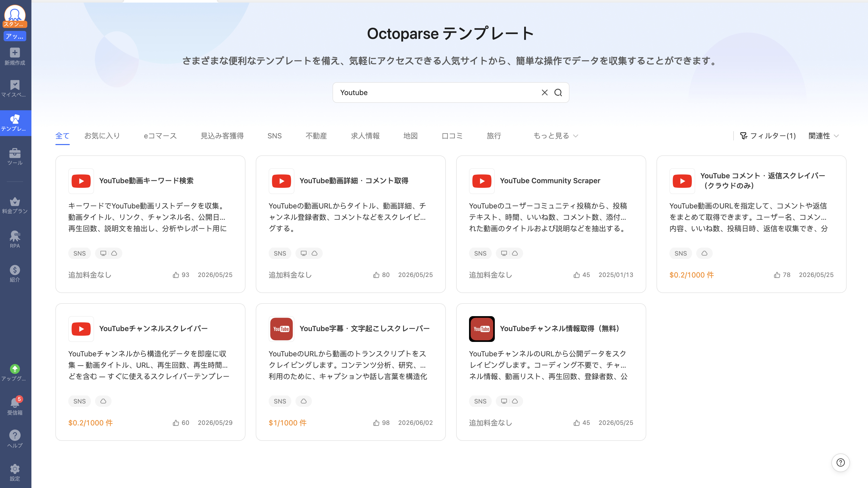Click 追加料金なし on チャンネル情報取得 card
The height and width of the screenshot is (488, 868).
(490, 423)
